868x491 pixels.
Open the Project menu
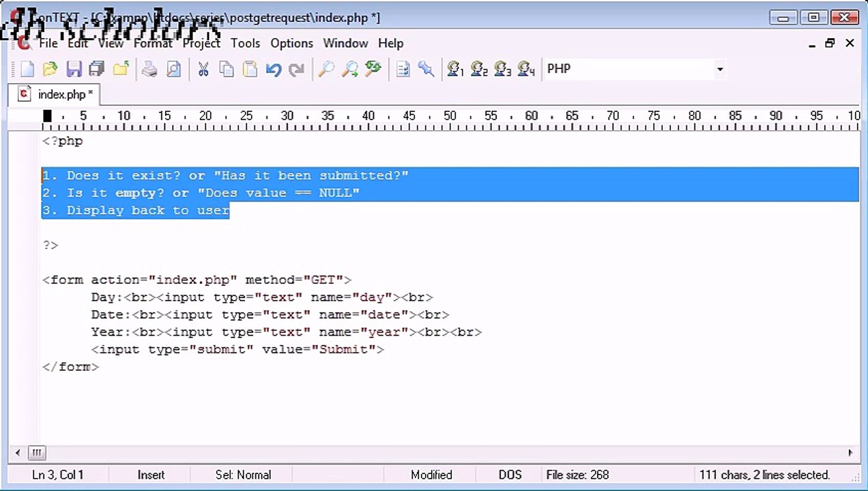(201, 43)
